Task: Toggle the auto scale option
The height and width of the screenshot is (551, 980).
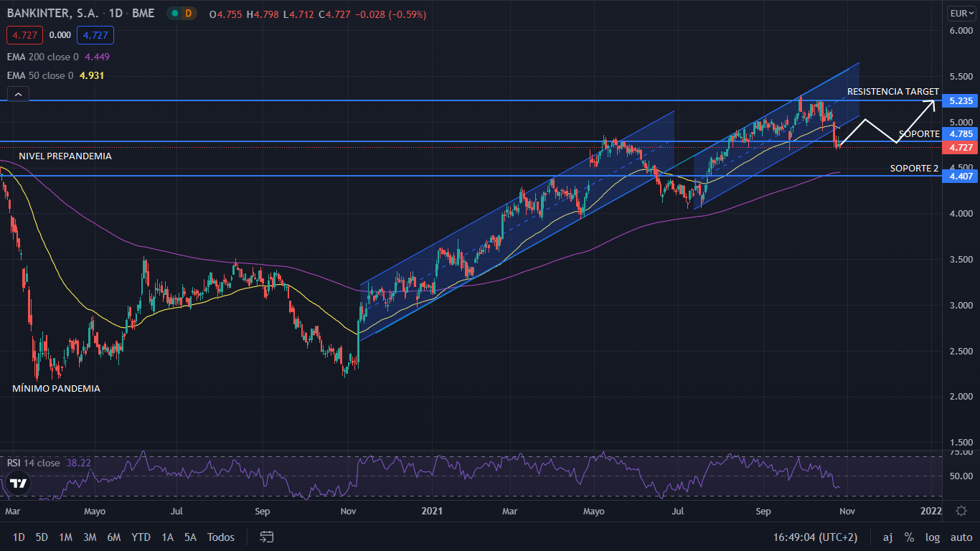Action: tap(961, 537)
